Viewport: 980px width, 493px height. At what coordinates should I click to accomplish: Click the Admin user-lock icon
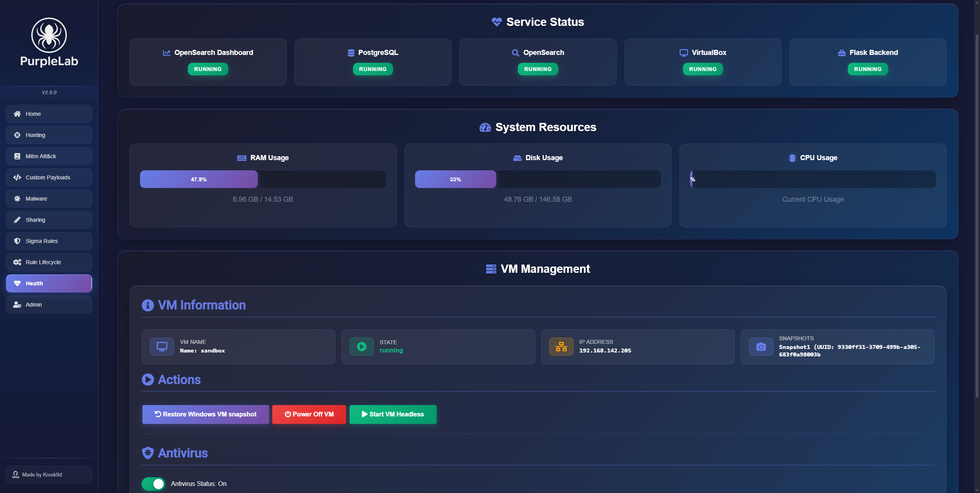coord(17,305)
